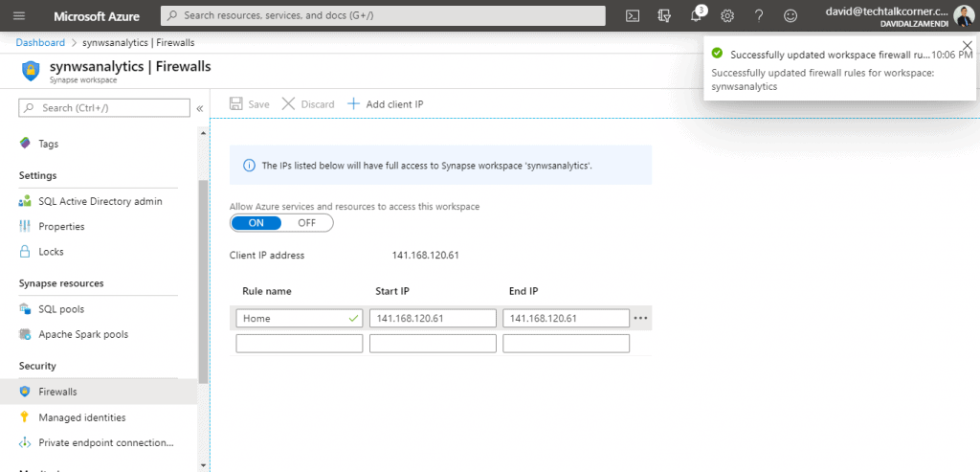Click the SQL Active Directory admin icon
This screenshot has width=980, height=472.
[25, 201]
